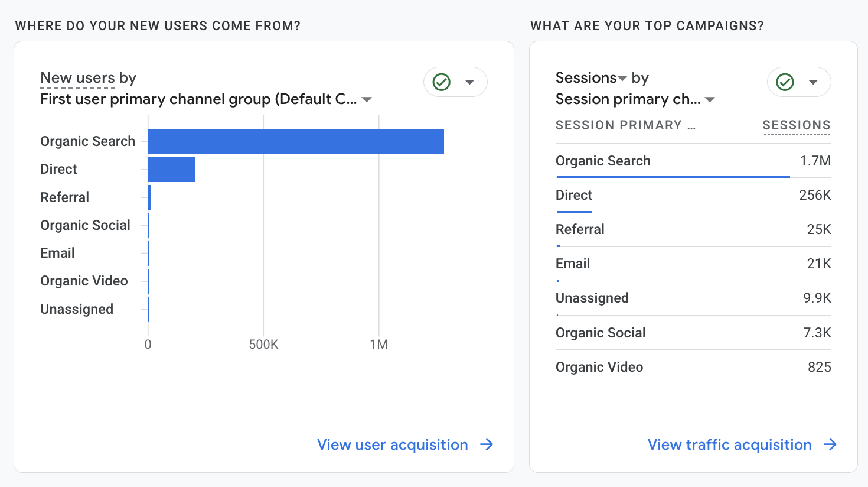Click the Referral label on the chart axis
This screenshot has height=487, width=868.
64,197
